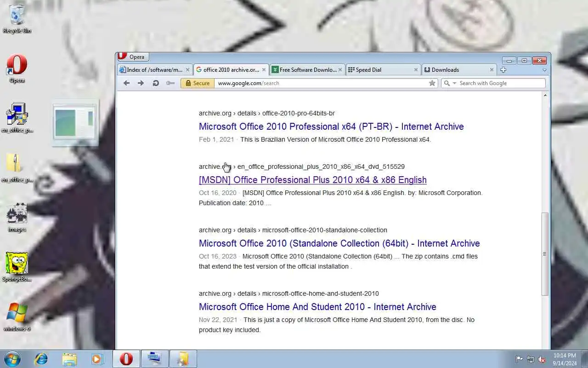Select the Opera desktop shortcut
This screenshot has width=588, height=368.
17,69
